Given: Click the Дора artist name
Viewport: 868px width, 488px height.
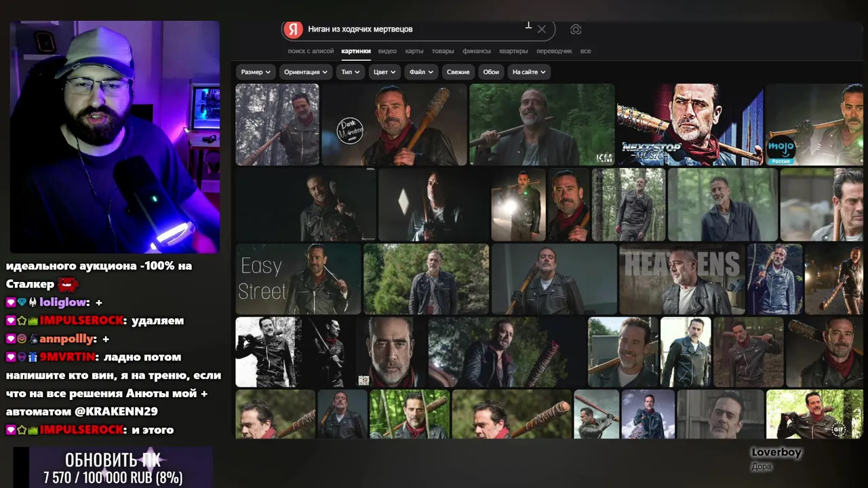Looking at the screenshot, I should tap(762, 466).
